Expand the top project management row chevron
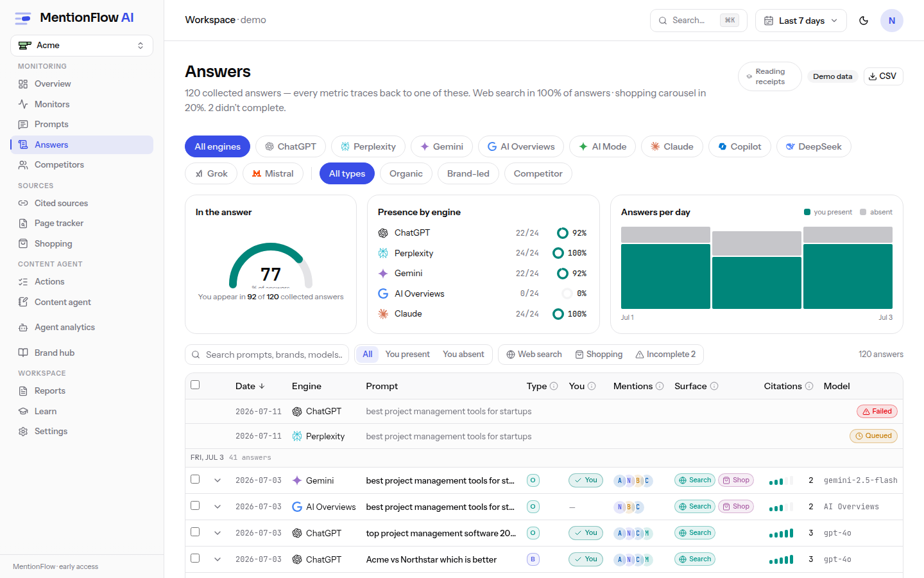Image resolution: width=924 pixels, height=578 pixels. pyautogui.click(x=218, y=533)
